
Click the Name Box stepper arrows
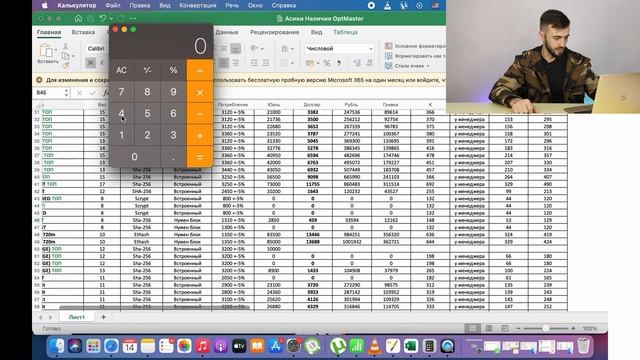point(67,93)
